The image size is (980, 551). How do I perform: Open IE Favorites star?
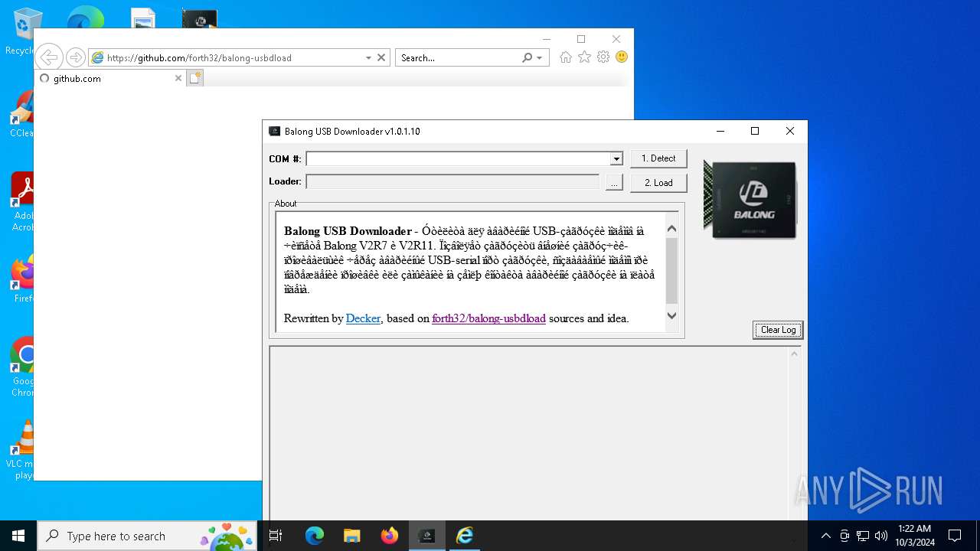pos(585,57)
